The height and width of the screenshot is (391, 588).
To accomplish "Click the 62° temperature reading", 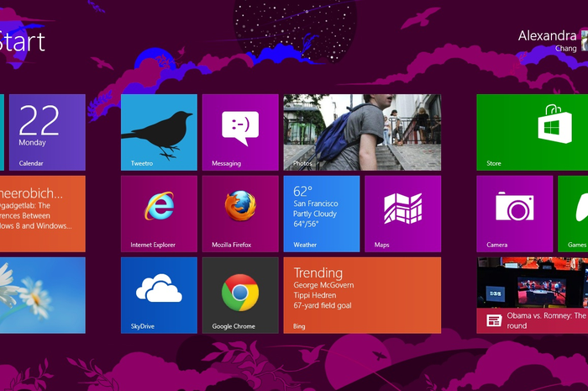I will pyautogui.click(x=302, y=191).
